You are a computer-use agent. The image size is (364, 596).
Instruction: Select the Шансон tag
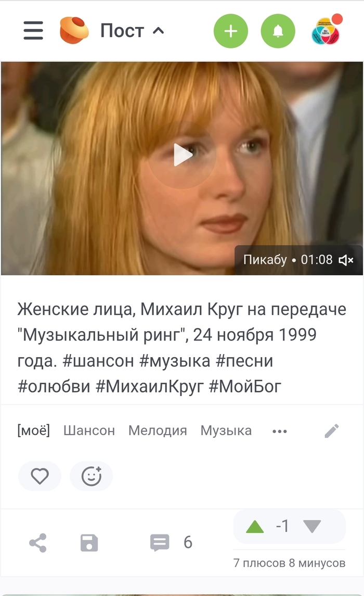(x=89, y=430)
